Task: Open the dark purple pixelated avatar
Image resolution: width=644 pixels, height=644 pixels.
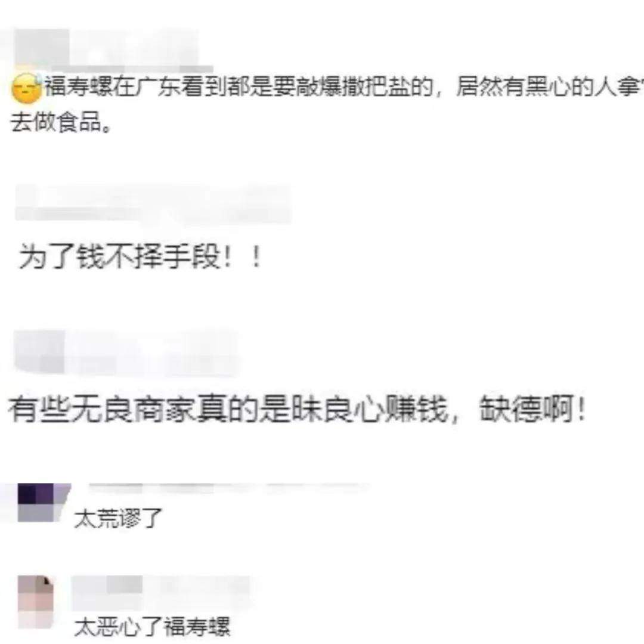Action: coord(42,503)
